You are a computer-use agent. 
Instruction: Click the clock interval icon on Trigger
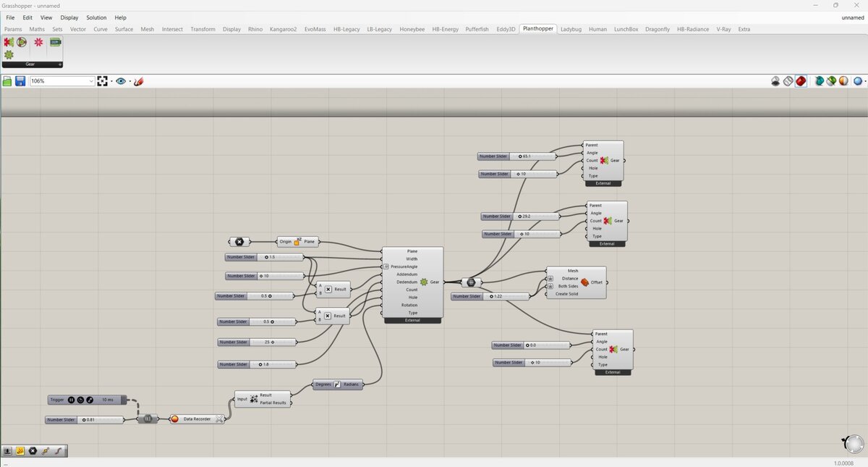coord(80,400)
